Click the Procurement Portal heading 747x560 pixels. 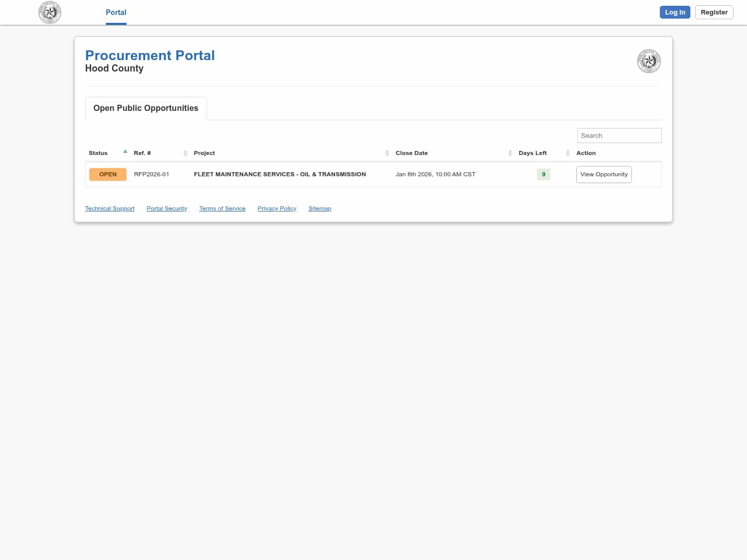coord(150,55)
